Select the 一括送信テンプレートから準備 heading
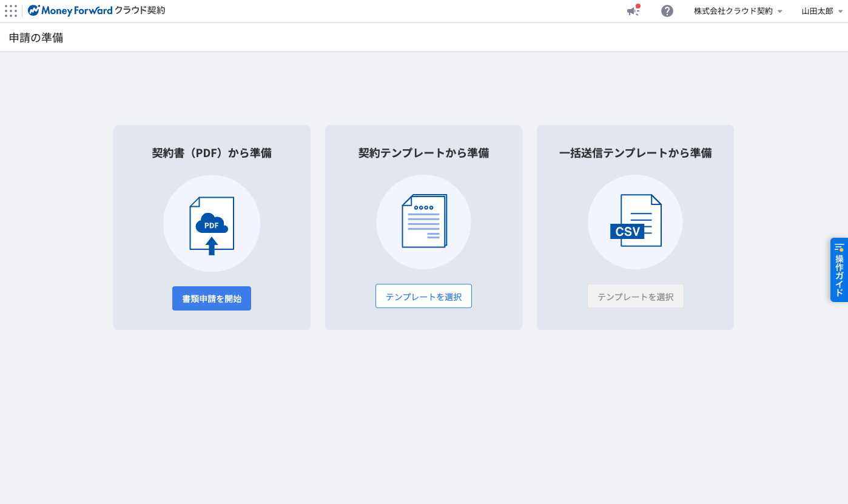This screenshot has height=504, width=848. click(x=635, y=153)
